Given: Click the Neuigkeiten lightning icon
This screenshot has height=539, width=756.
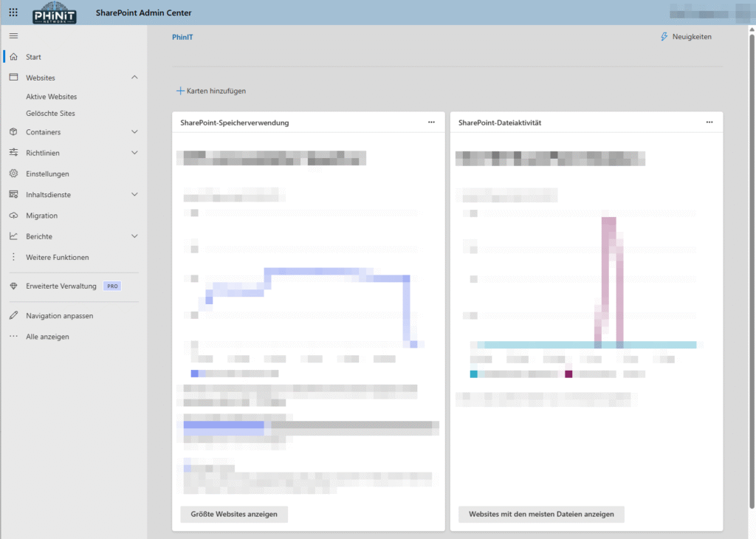Looking at the screenshot, I should tap(664, 36).
